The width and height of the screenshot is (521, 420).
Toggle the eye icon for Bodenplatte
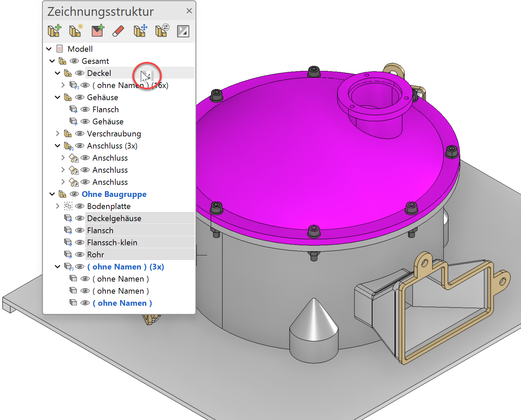80,206
